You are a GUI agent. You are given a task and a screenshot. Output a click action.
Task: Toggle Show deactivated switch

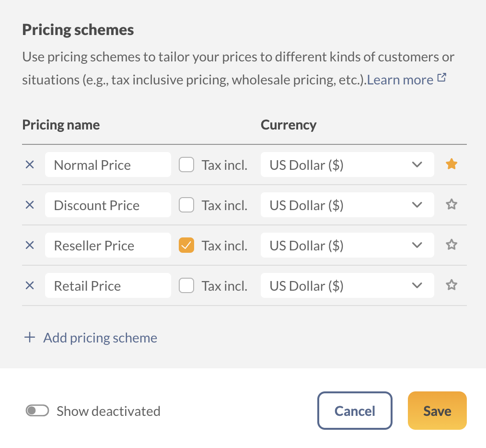tap(37, 411)
